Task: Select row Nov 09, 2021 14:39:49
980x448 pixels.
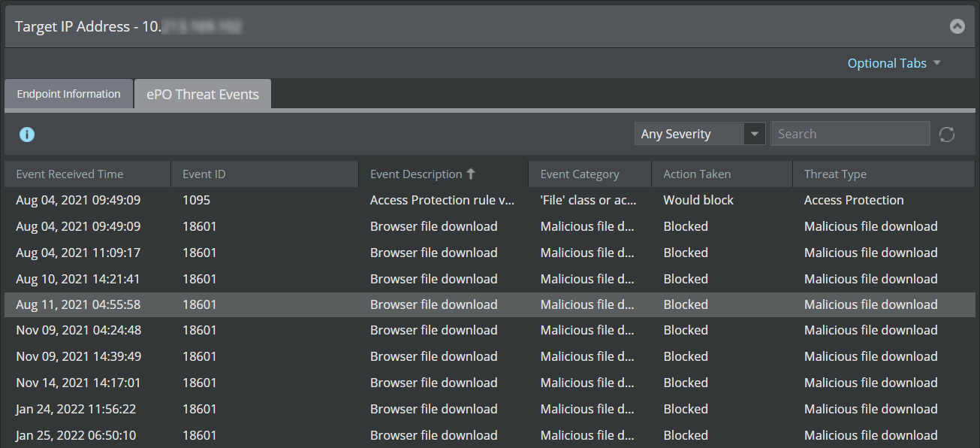Action: click(x=490, y=356)
